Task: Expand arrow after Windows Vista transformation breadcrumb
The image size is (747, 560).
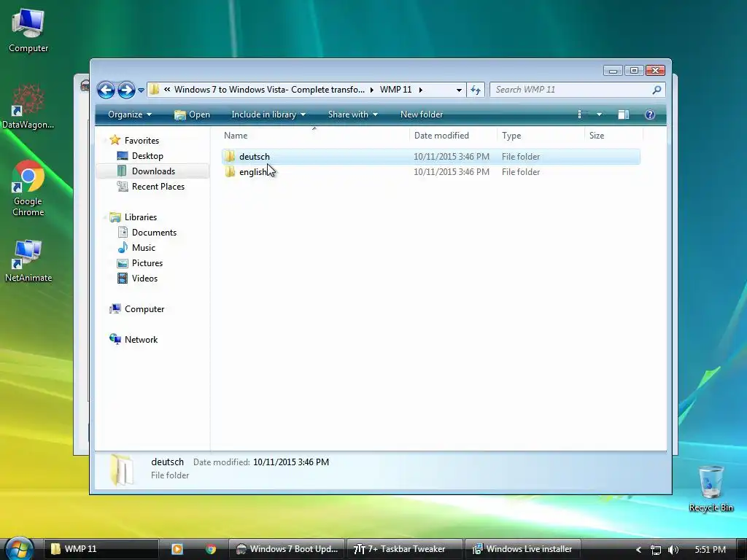Action: click(x=371, y=90)
